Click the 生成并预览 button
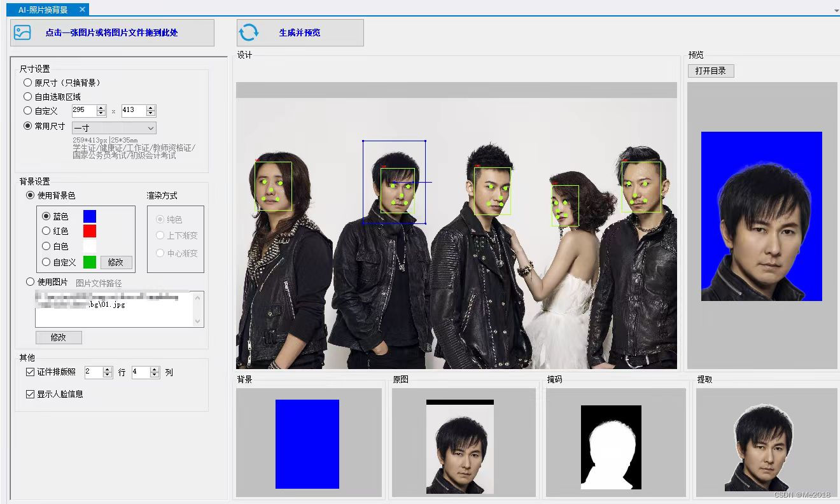The width and height of the screenshot is (840, 504). tap(300, 32)
